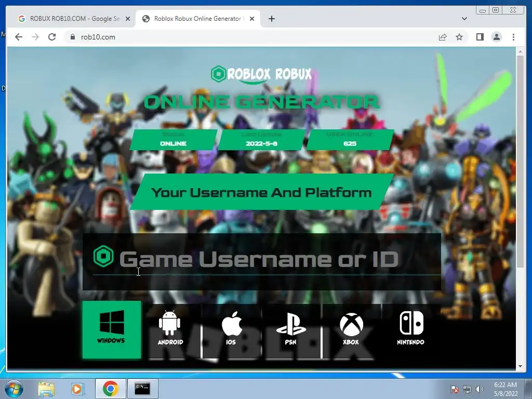Screen dimensions: 532x399
Task: Click the network tray icon
Action: [x=467, y=390]
